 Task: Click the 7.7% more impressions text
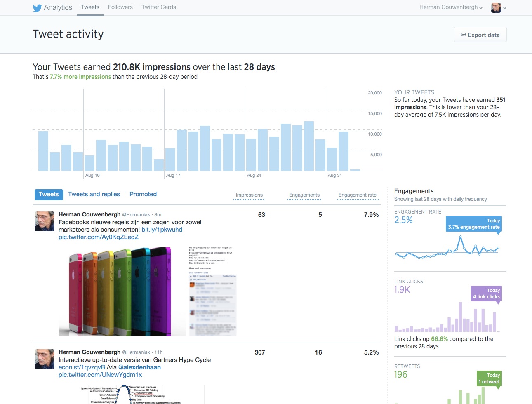tap(80, 77)
